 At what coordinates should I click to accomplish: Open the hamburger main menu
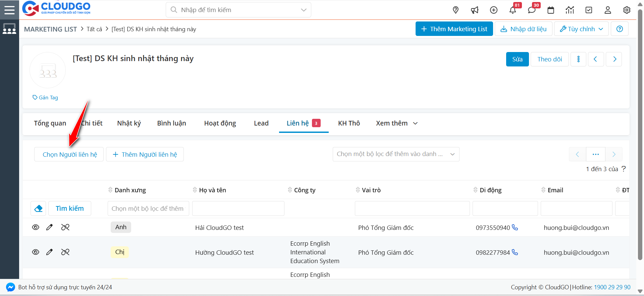point(9,10)
